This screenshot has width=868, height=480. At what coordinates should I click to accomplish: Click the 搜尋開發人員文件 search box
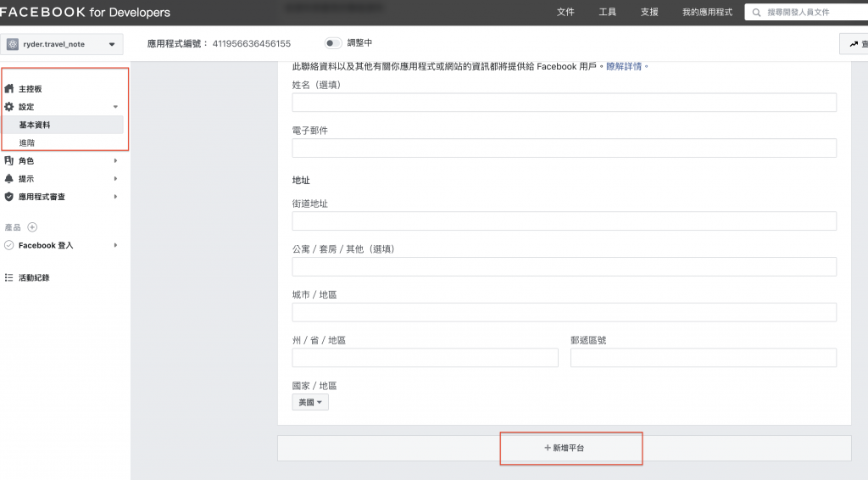point(807,12)
